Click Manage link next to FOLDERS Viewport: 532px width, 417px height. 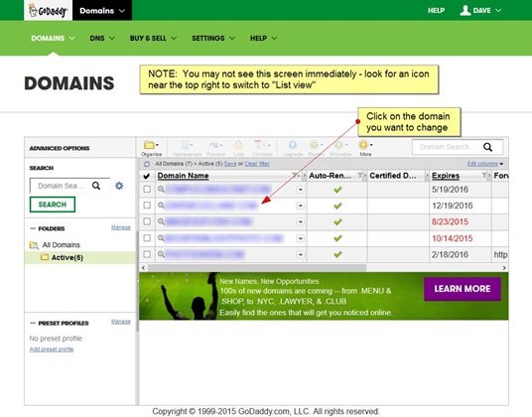pos(121,227)
